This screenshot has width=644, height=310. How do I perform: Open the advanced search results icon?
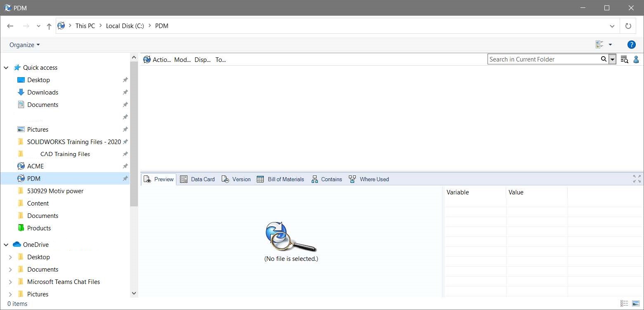(x=625, y=59)
